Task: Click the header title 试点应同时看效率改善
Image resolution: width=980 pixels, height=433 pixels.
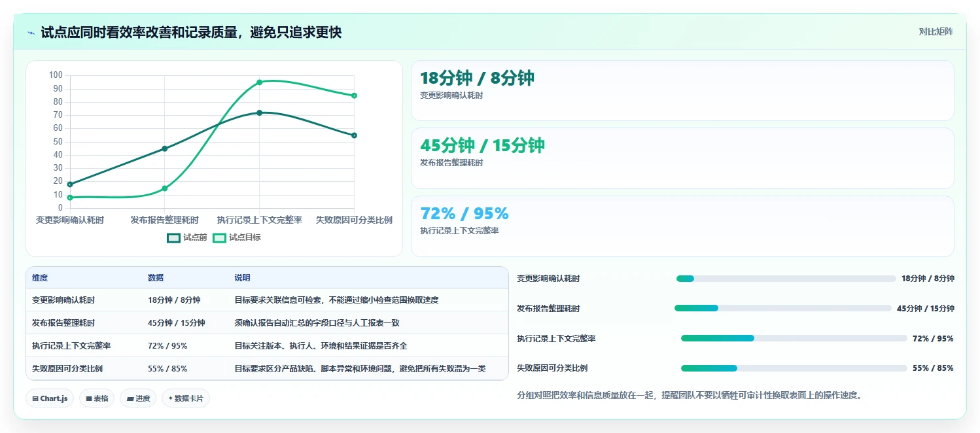Action: point(191,33)
